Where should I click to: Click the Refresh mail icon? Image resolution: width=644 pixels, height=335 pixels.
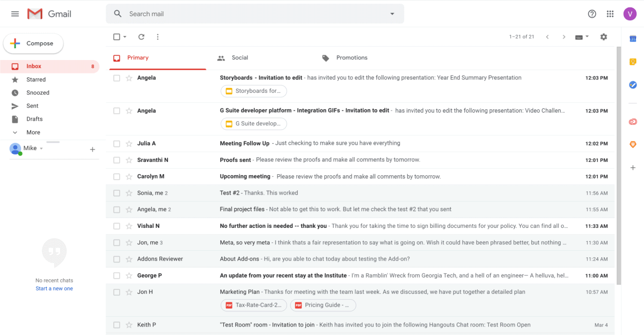click(141, 37)
